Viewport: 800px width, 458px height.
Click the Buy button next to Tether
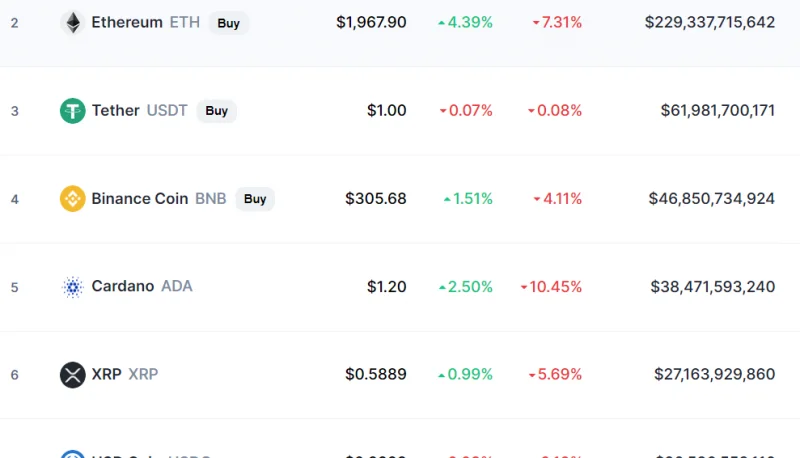pyautogui.click(x=216, y=111)
